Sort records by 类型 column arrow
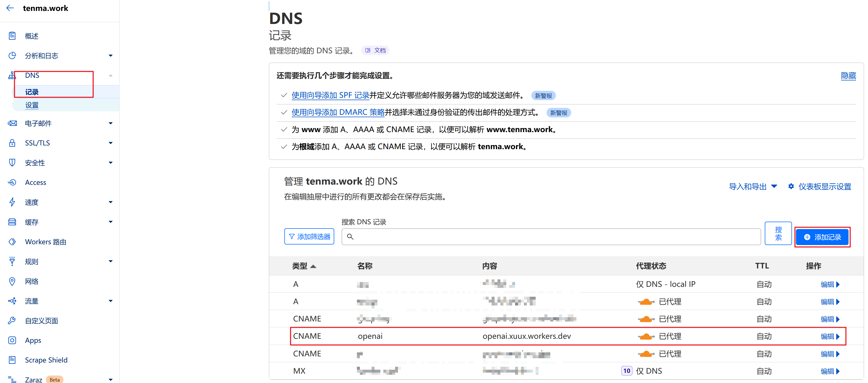Viewport: 868px width, 383px height. click(313, 266)
